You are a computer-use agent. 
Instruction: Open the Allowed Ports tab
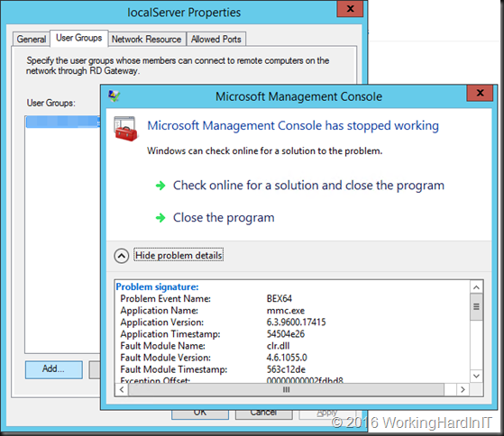(216, 39)
